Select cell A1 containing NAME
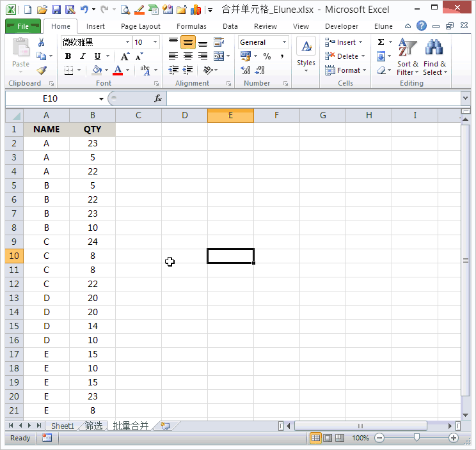Viewport: 476px width, 450px height. 46,129
